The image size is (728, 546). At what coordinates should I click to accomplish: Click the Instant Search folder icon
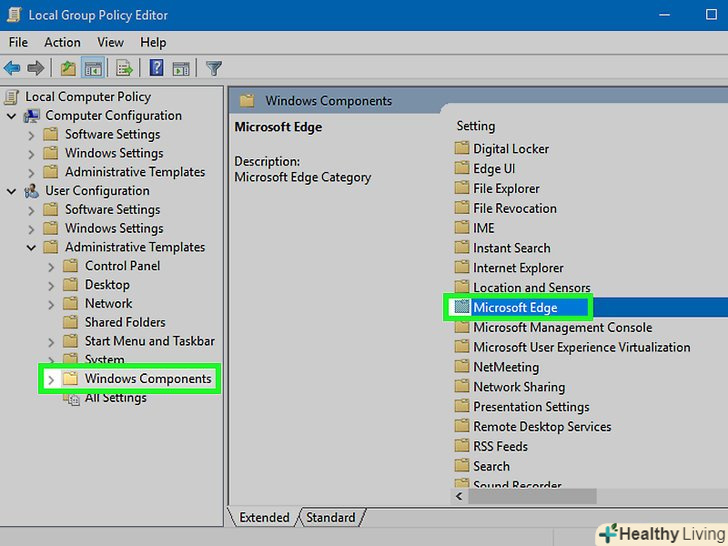pos(462,247)
